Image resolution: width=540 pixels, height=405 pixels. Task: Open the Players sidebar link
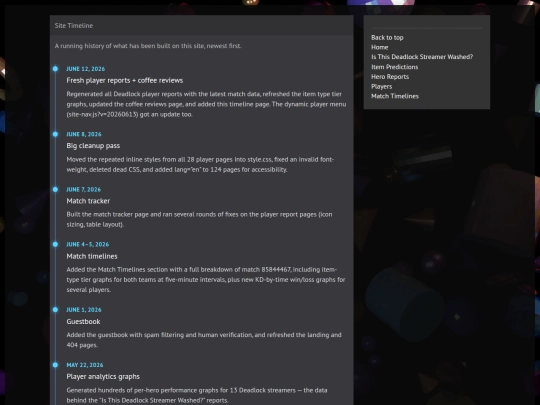pos(382,86)
